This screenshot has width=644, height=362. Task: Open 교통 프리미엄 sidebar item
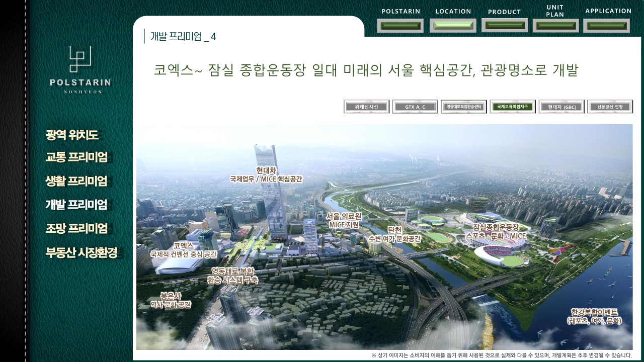76,157
